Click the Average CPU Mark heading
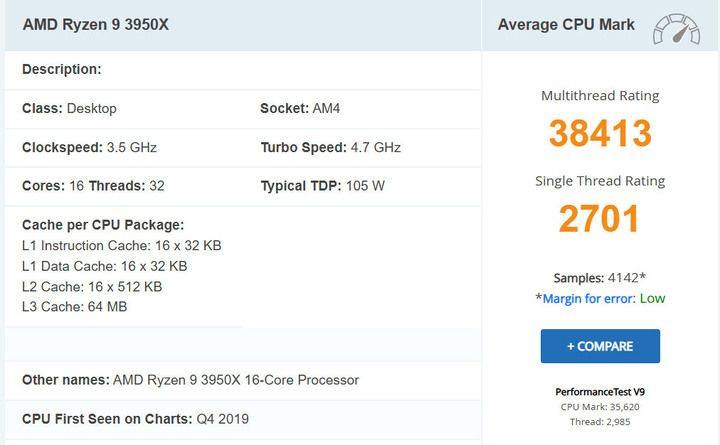Viewport: 720px width, 445px height. [x=566, y=24]
